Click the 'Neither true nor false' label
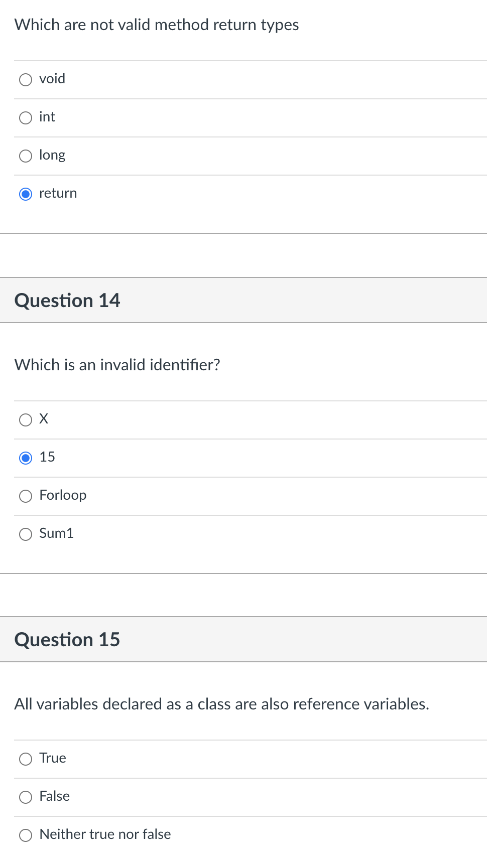487x868 pixels. [x=105, y=834]
